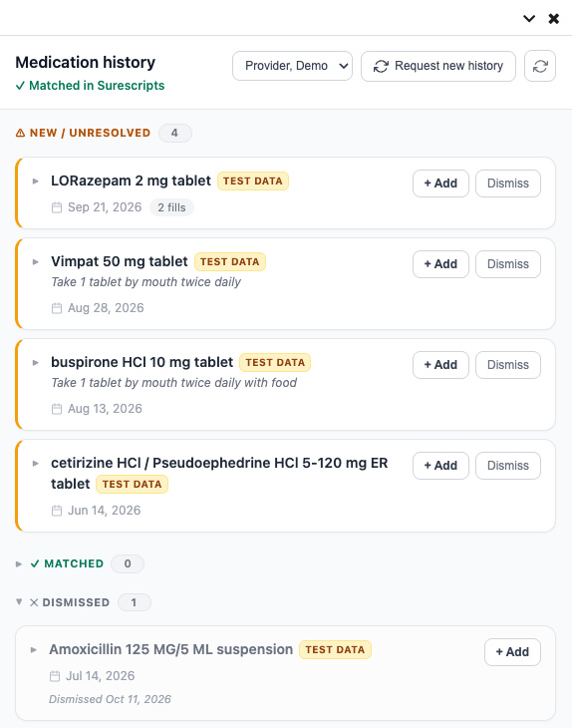Add buspirone HCl 10 mg tablet
The image size is (572, 728).
(440, 365)
